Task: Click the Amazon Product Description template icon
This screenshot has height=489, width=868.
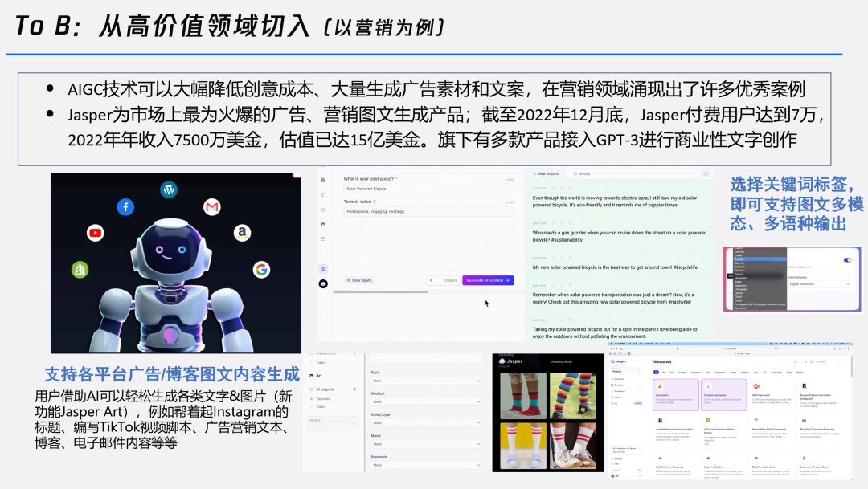Action: [804, 385]
